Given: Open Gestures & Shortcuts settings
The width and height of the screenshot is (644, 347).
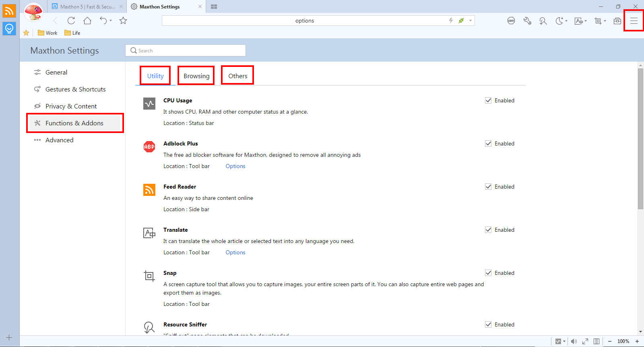Looking at the screenshot, I should click(75, 89).
